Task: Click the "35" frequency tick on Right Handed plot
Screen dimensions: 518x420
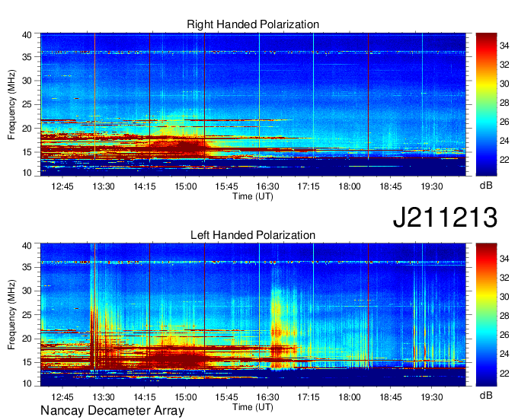Action: (x=27, y=57)
